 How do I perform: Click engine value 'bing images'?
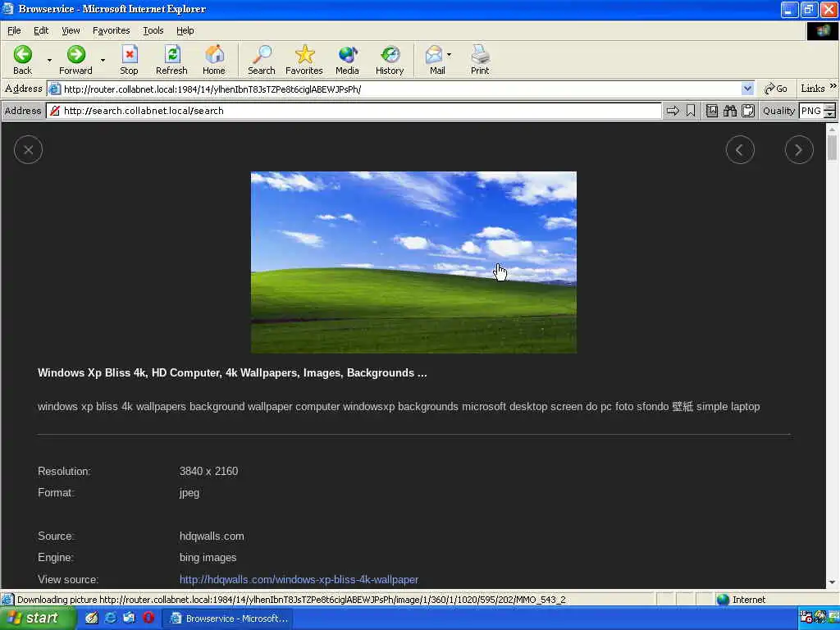pyautogui.click(x=208, y=558)
